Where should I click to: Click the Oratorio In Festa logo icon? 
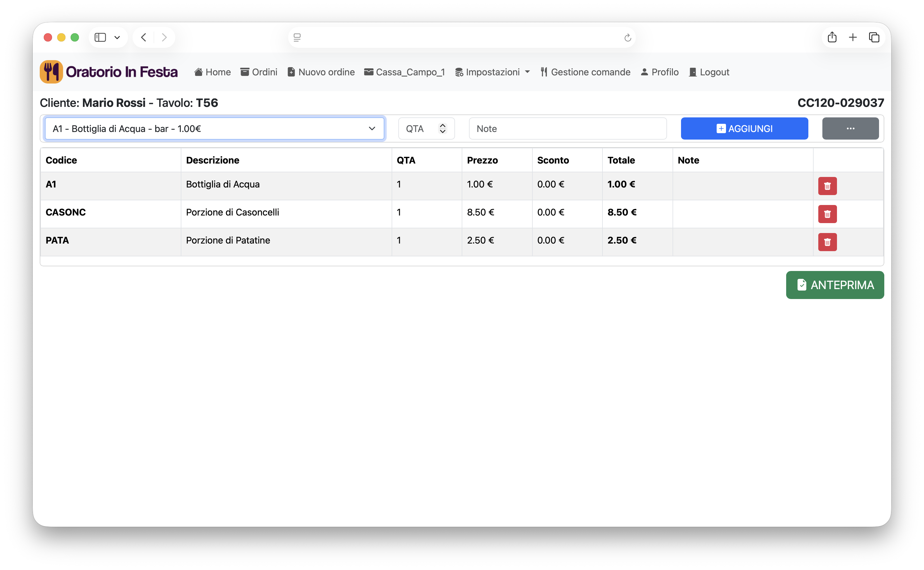pos(51,72)
